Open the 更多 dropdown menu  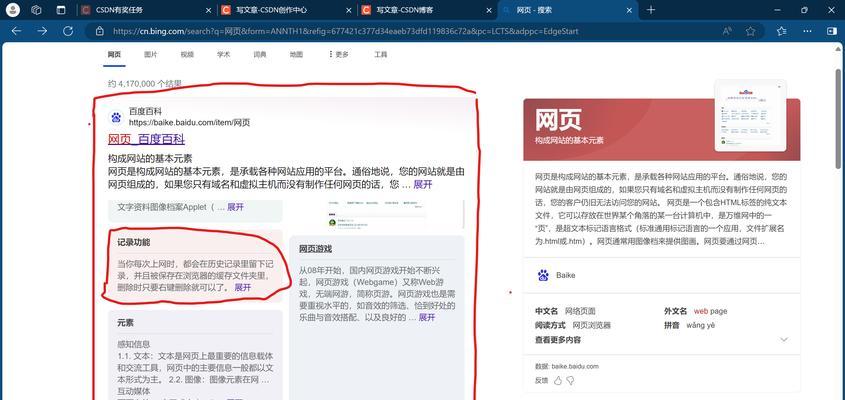coord(338,54)
